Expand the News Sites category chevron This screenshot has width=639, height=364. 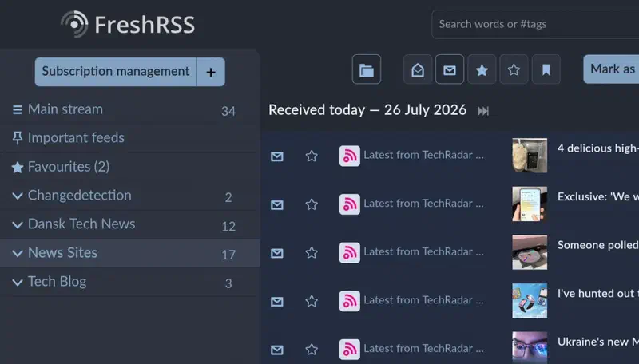click(x=17, y=254)
